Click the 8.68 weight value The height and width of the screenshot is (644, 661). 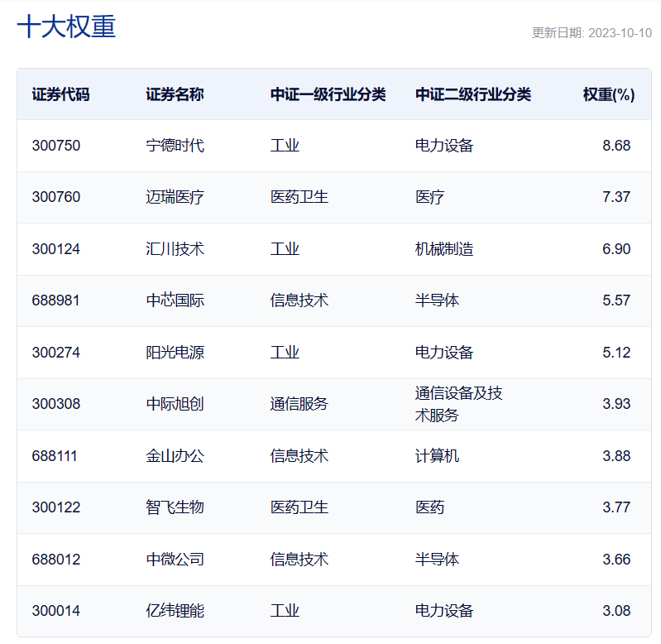click(616, 146)
